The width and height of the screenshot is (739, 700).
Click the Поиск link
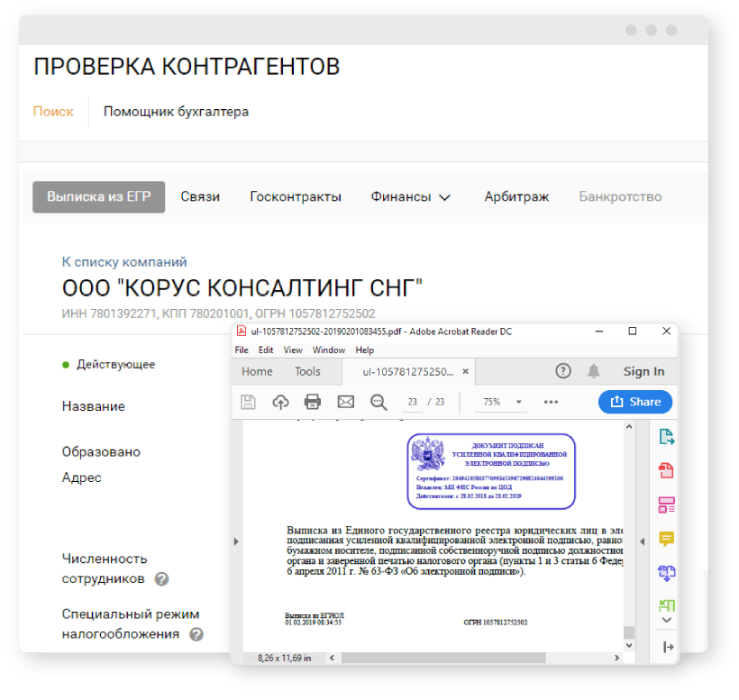pos(53,112)
